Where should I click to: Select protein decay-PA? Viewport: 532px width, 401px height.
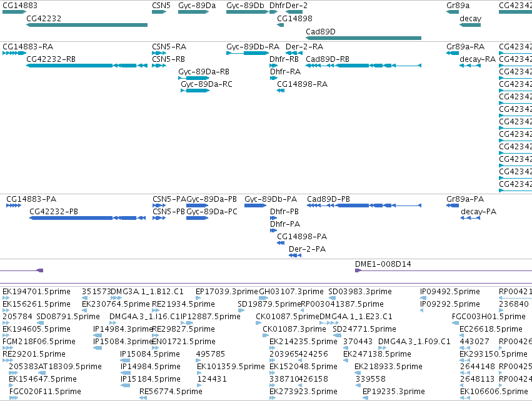(478, 212)
